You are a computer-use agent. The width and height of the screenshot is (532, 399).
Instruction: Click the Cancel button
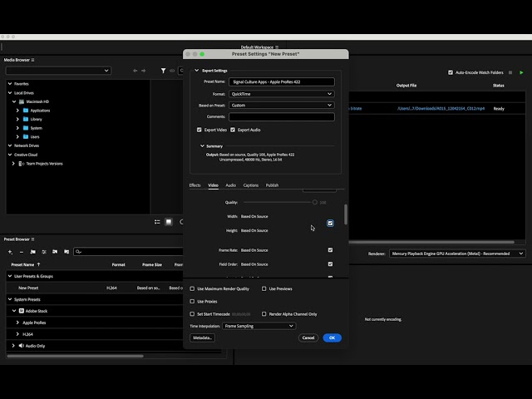click(x=308, y=338)
